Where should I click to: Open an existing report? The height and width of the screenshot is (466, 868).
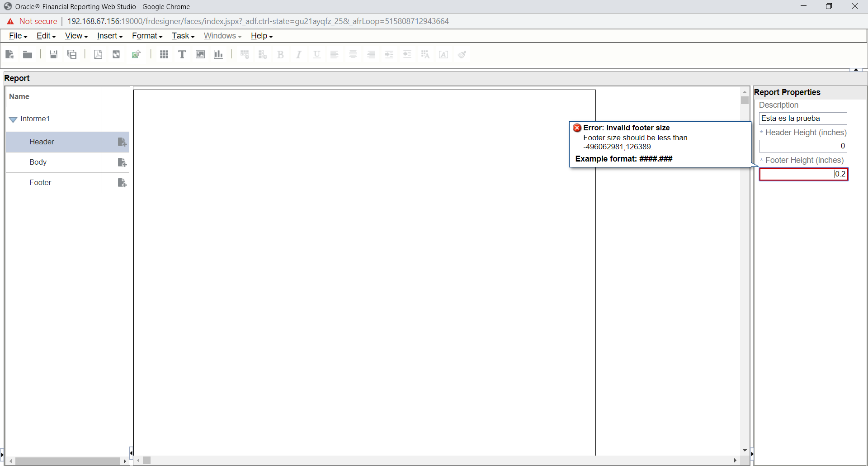click(27, 54)
